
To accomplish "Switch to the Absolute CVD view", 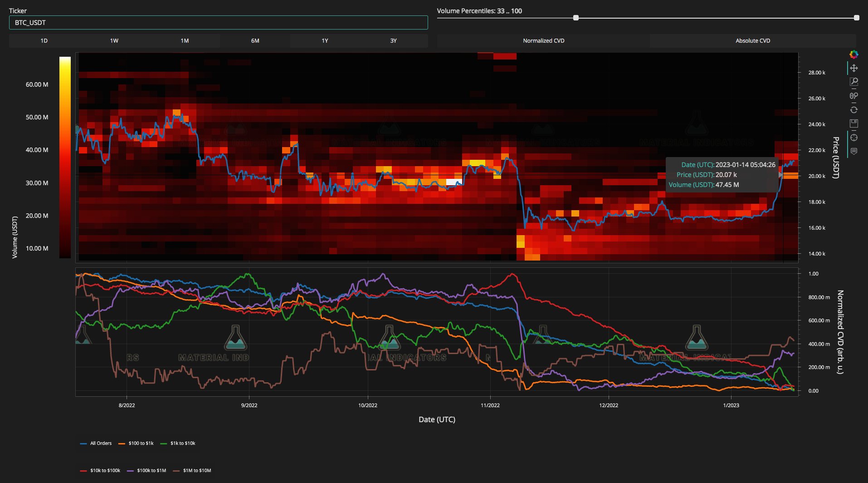I will [753, 40].
